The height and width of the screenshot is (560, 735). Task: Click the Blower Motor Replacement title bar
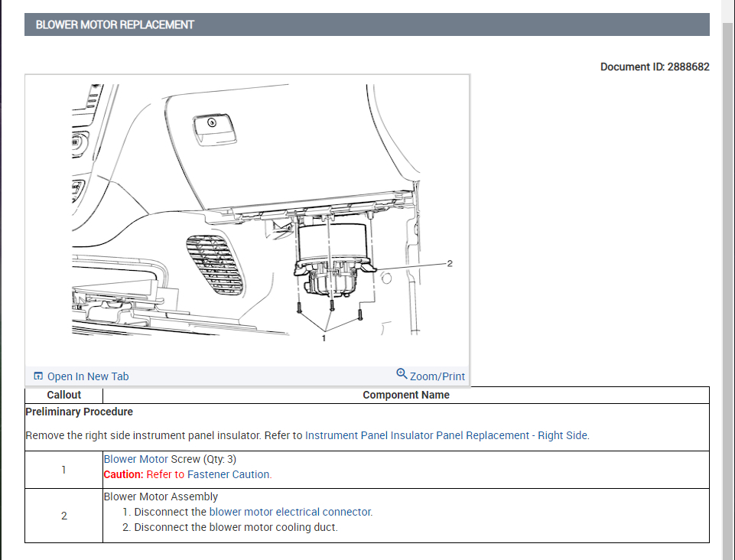click(x=367, y=24)
